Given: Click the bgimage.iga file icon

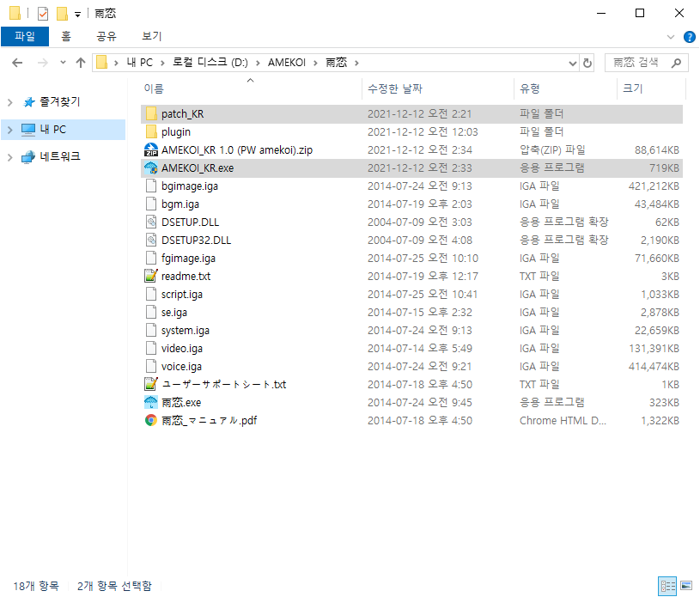Looking at the screenshot, I should (151, 186).
